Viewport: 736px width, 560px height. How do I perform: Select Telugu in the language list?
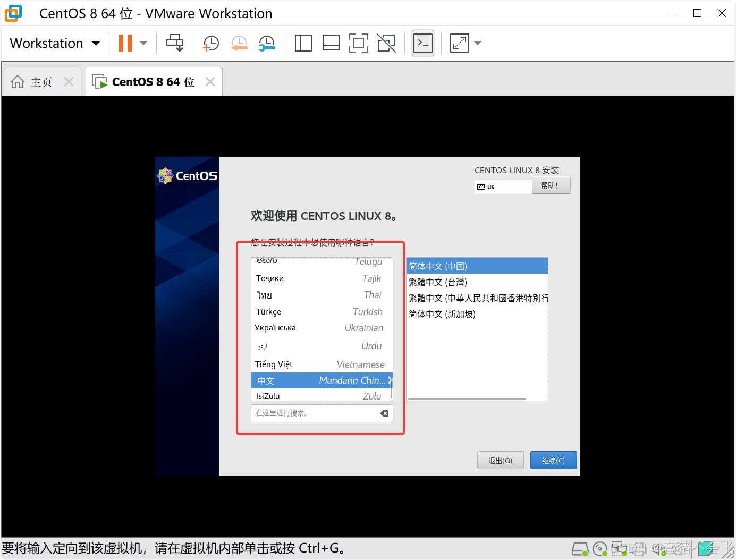(321, 261)
